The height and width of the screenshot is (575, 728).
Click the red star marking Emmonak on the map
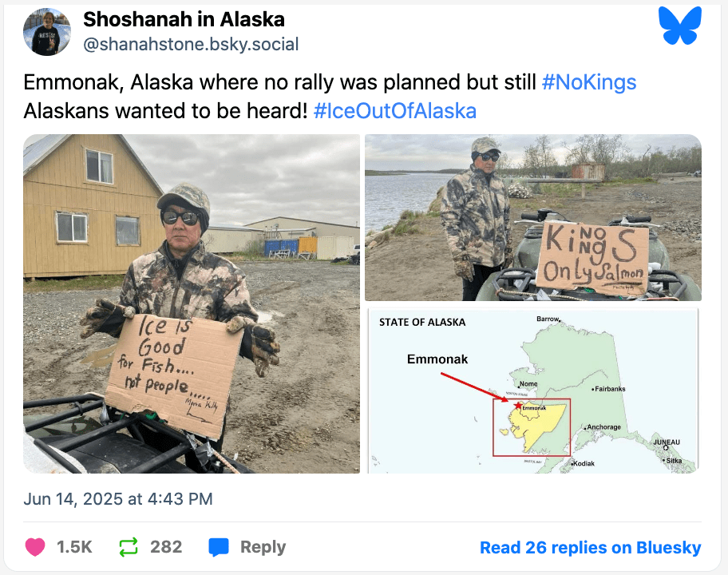pos(518,405)
